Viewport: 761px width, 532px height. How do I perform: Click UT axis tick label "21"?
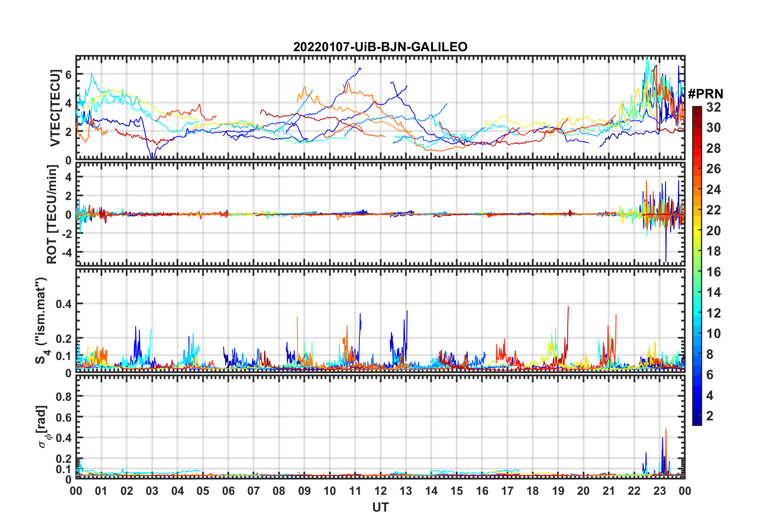pos(609,491)
